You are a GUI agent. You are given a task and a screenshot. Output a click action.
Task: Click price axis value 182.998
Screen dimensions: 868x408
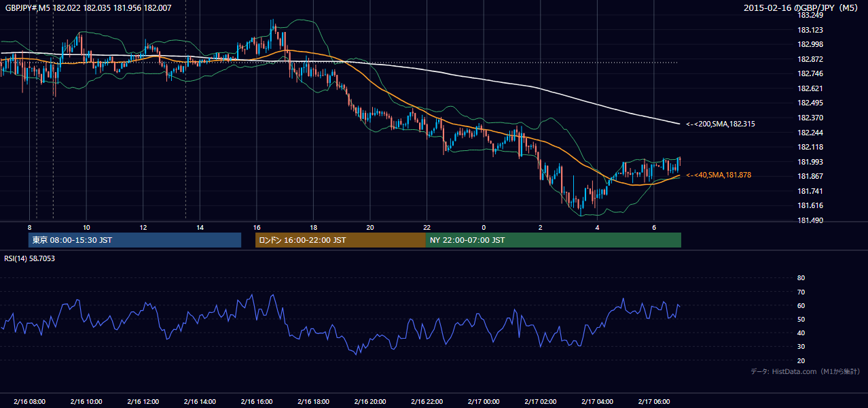(810, 44)
